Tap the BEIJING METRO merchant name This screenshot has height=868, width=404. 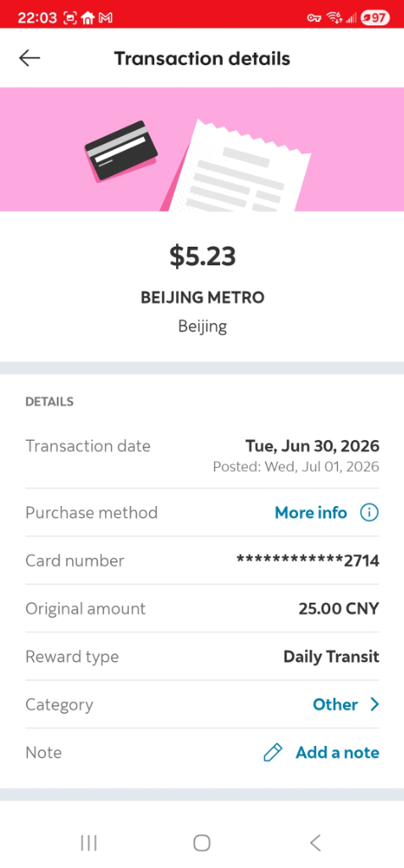202,298
